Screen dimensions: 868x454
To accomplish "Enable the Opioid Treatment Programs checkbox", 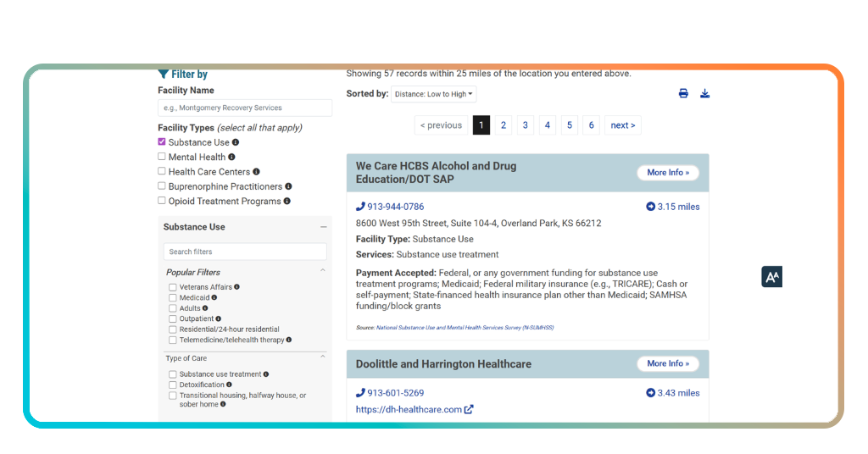I will 162,201.
